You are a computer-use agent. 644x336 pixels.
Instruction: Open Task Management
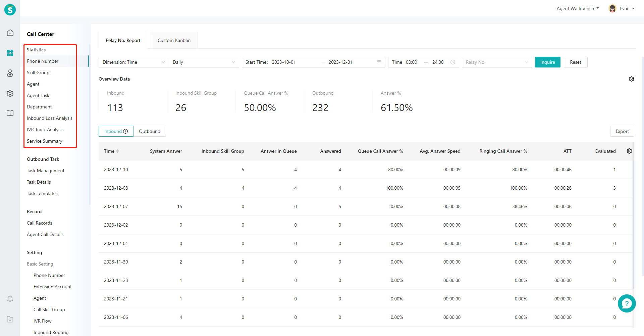[x=46, y=171]
